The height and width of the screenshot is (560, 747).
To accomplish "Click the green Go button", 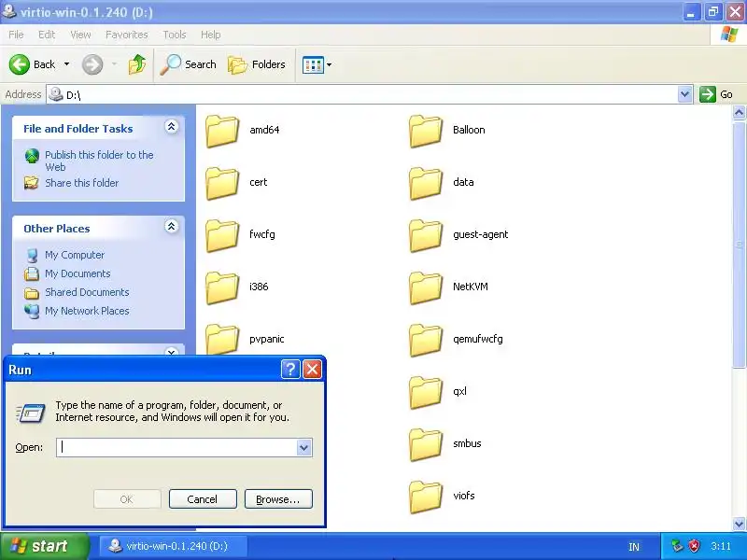I will pos(716,94).
